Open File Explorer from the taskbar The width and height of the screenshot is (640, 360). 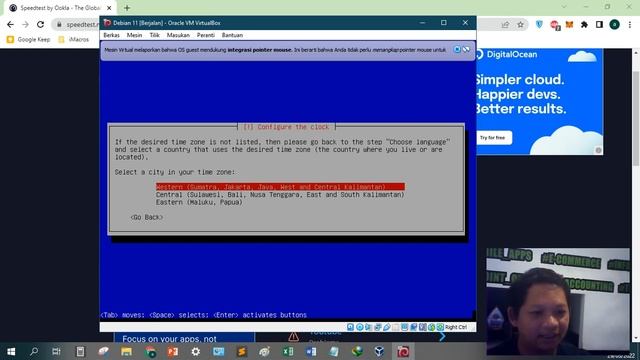pos(127,351)
